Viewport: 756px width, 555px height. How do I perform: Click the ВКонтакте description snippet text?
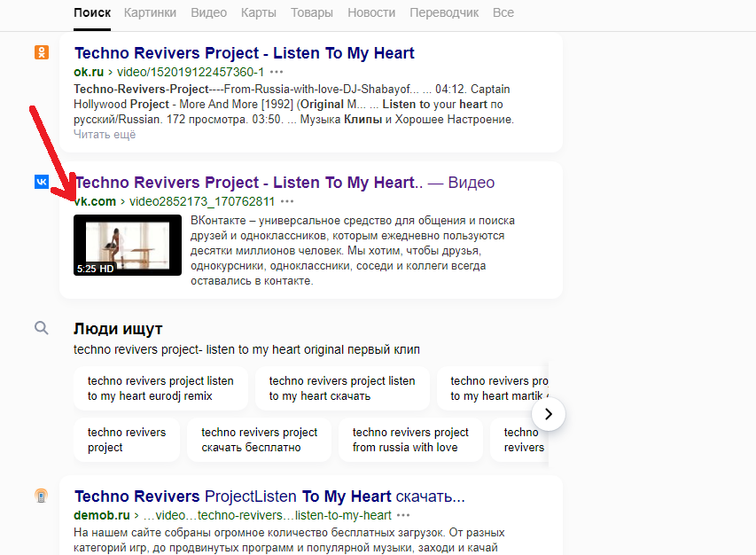pyautogui.click(x=353, y=250)
